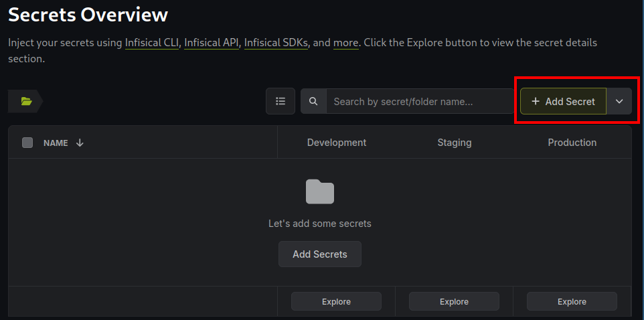The height and width of the screenshot is (320, 644).
Task: Select the Staging environment column header
Action: click(455, 143)
